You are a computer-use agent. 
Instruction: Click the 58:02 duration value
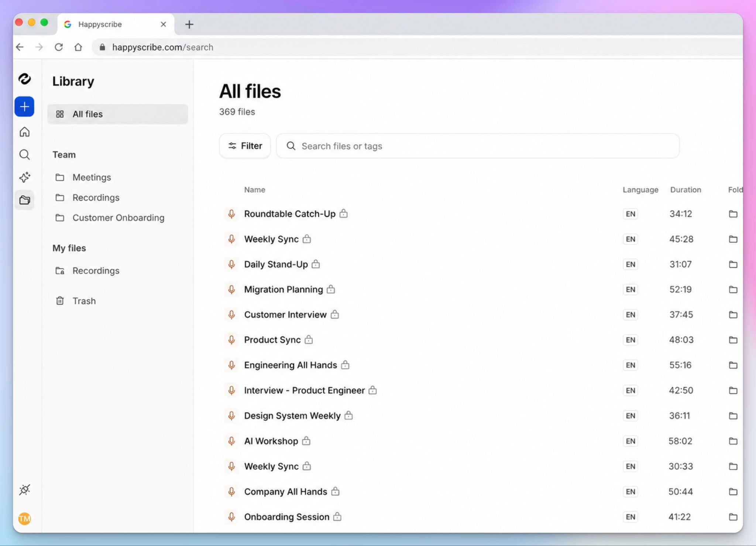680,441
